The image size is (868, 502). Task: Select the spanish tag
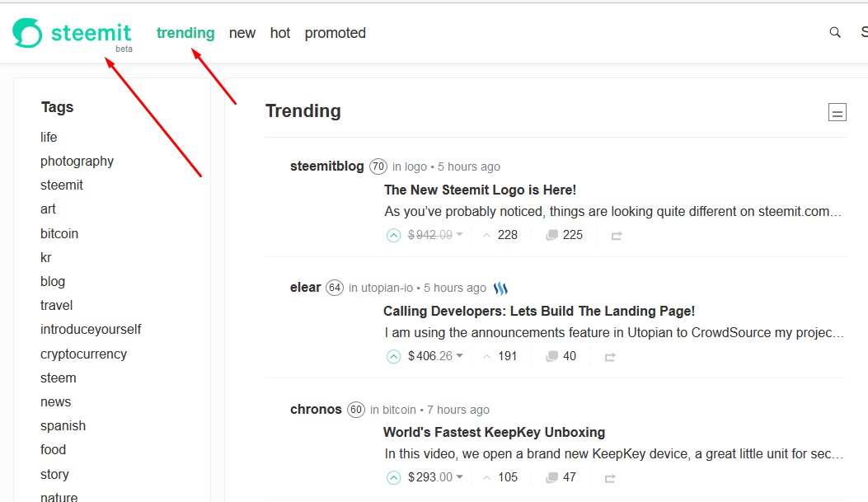tap(63, 426)
